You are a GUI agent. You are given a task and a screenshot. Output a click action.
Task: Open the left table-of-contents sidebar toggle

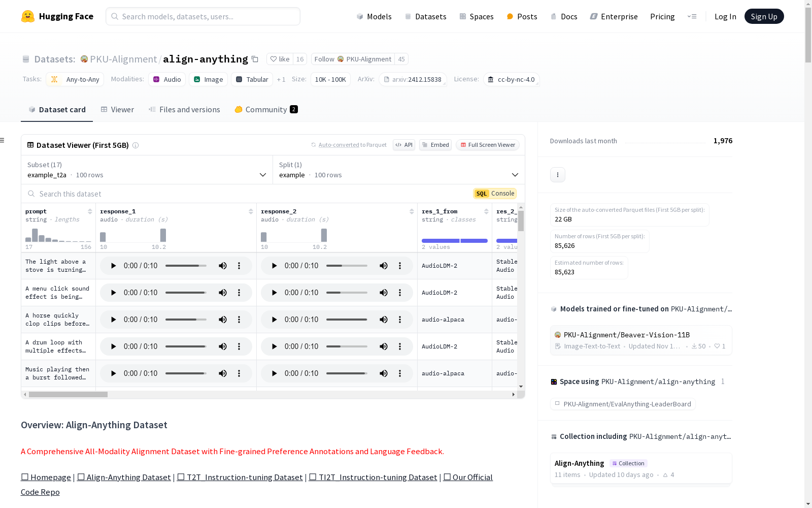tap(3, 140)
